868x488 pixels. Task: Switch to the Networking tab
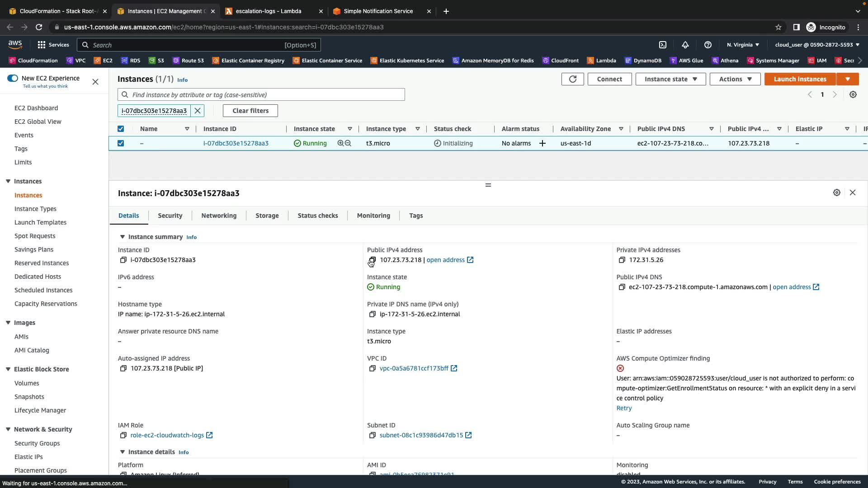(219, 216)
